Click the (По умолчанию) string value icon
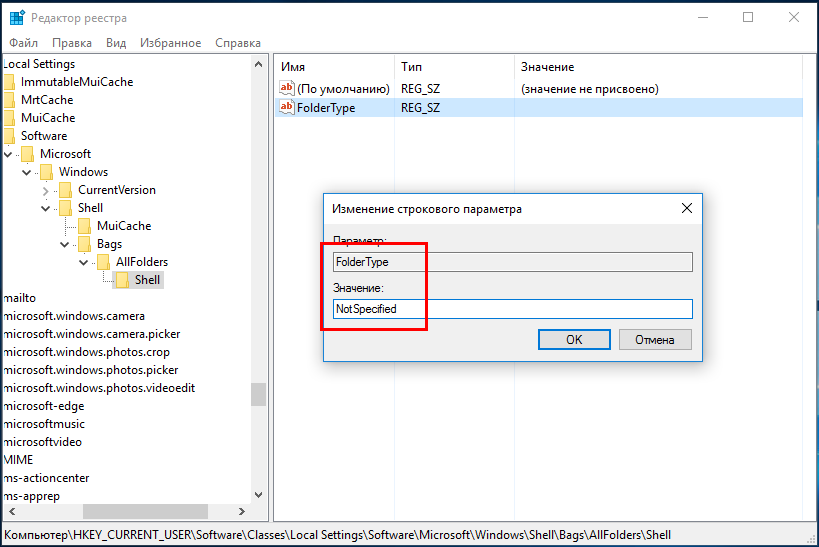Screen dimensions: 819x547 coord(286,88)
